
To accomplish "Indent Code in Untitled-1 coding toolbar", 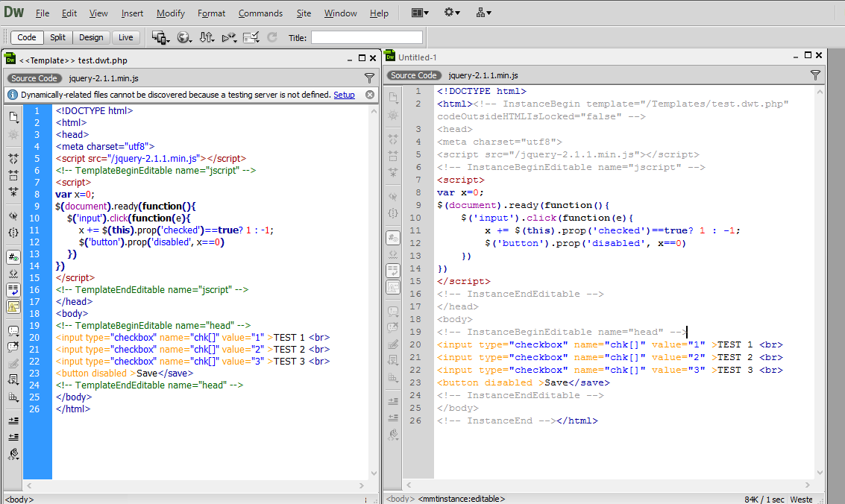I will click(393, 401).
